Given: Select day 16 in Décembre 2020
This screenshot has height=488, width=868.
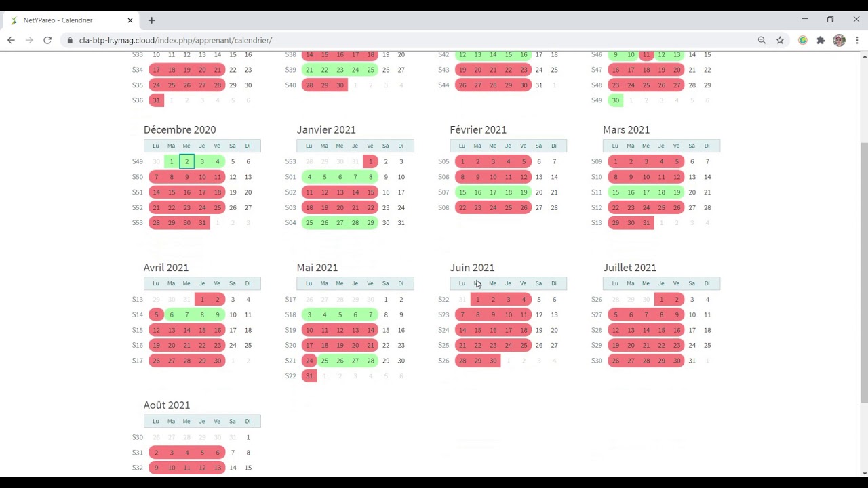Looking at the screenshot, I should pyautogui.click(x=186, y=192).
